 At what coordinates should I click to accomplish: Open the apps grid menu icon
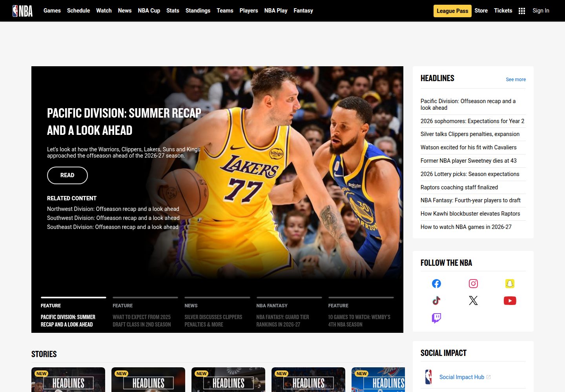tap(522, 11)
